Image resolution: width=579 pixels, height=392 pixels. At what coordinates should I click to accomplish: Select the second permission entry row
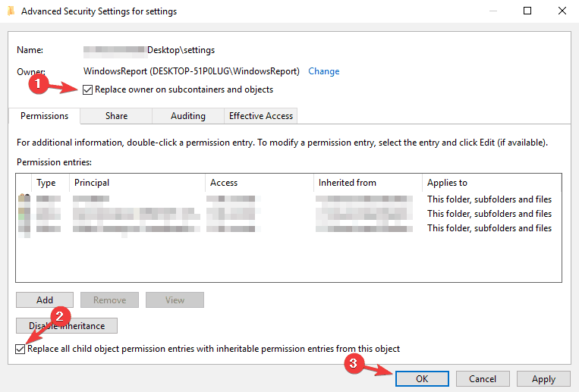pyautogui.click(x=288, y=214)
